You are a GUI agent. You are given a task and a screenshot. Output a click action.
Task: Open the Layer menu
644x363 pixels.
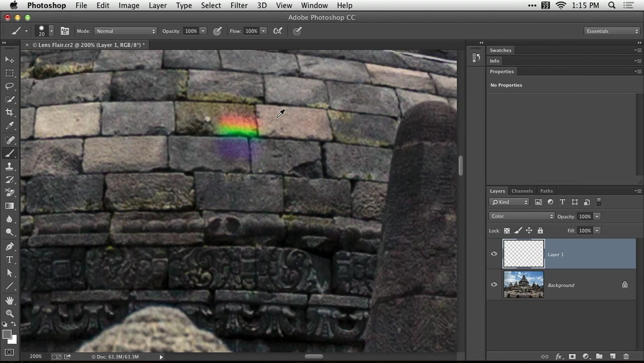[x=158, y=5]
